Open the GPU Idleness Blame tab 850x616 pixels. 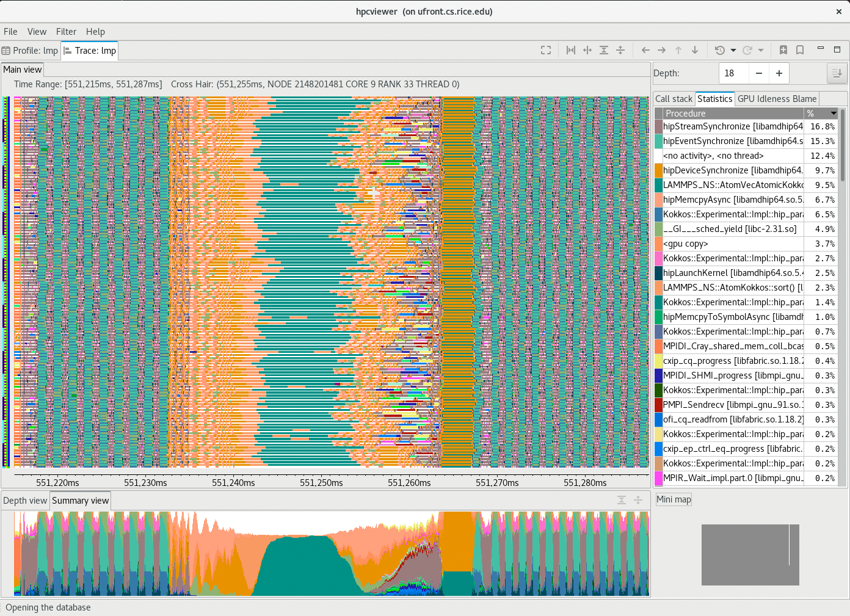[x=777, y=98]
